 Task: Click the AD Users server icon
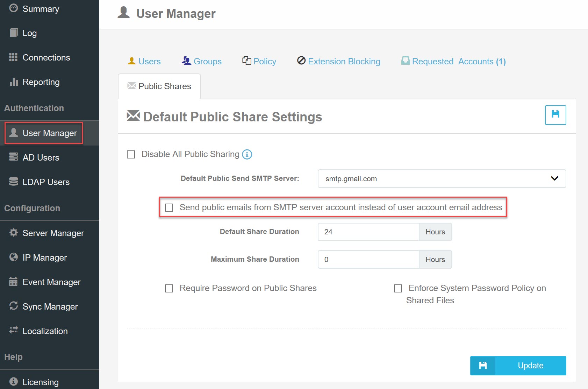point(14,157)
